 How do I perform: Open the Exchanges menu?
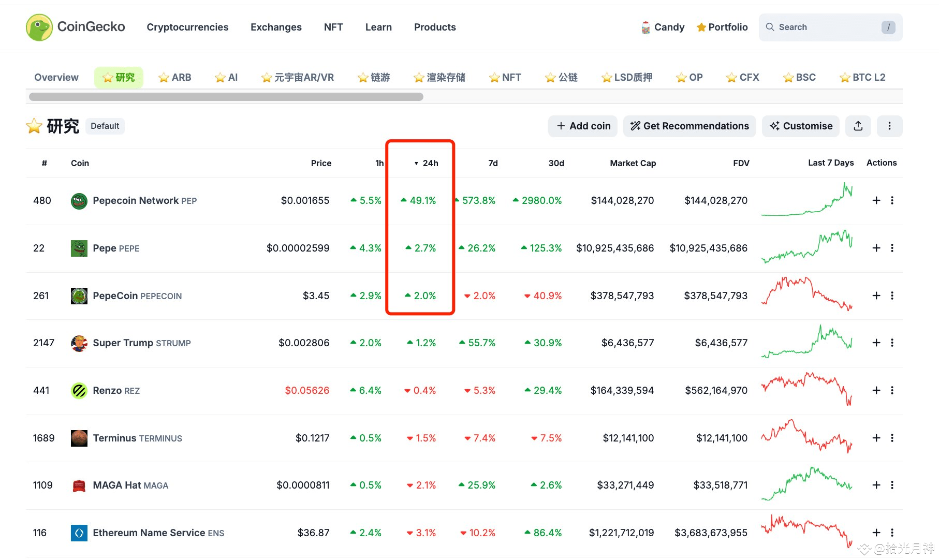pos(276,27)
